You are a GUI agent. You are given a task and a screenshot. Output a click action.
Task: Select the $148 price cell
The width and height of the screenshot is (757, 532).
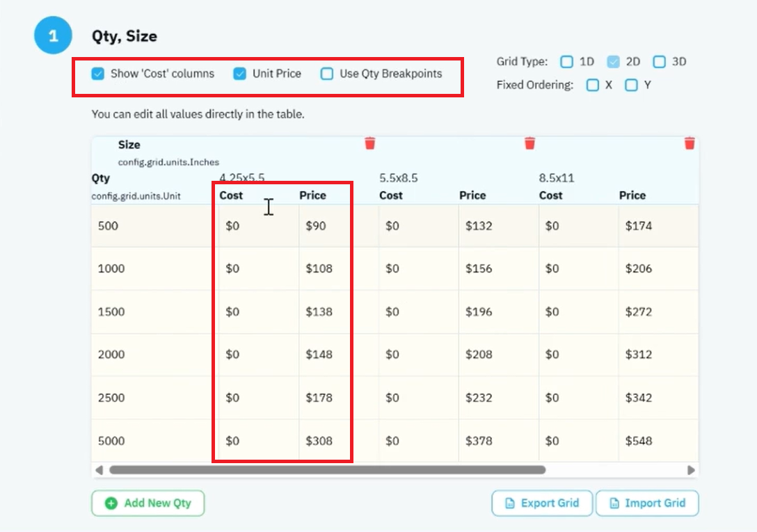pyautogui.click(x=338, y=355)
